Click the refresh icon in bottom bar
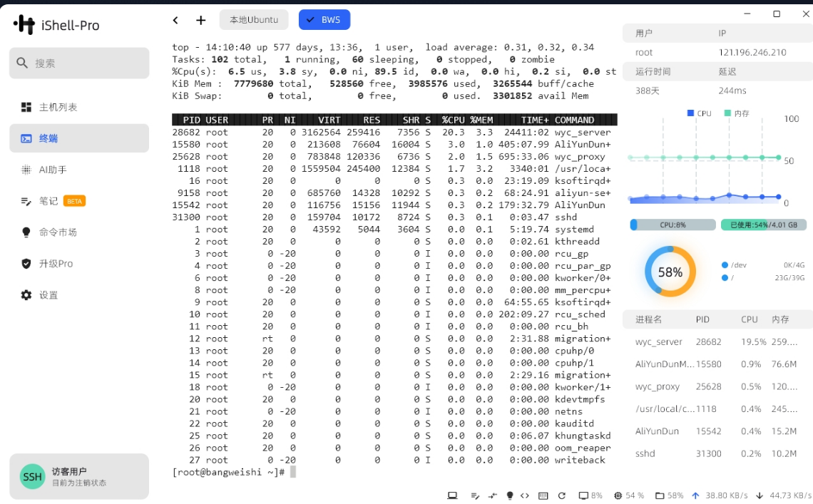813x504 pixels. [x=562, y=495]
